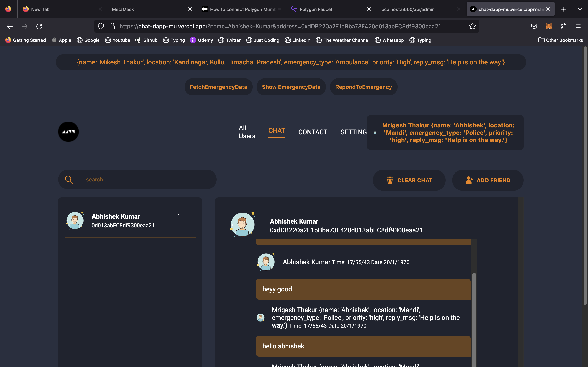The height and width of the screenshot is (367, 588).
Task: Open the extensions puzzle icon
Action: [x=563, y=26]
